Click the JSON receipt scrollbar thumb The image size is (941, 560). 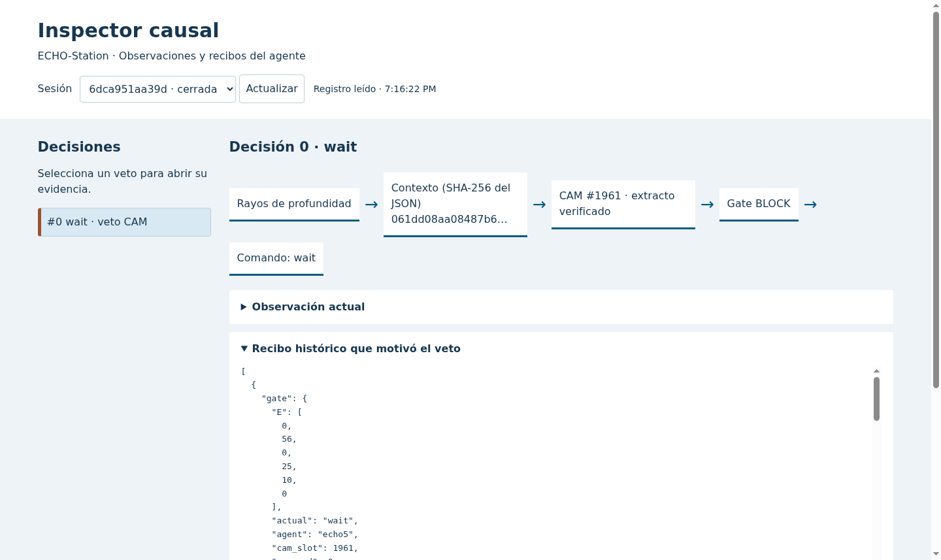(876, 399)
